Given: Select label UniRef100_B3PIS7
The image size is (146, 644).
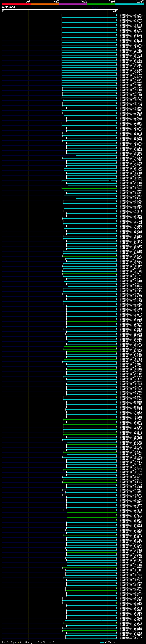Looking at the screenshot, I should pyautogui.click(x=131, y=241).
